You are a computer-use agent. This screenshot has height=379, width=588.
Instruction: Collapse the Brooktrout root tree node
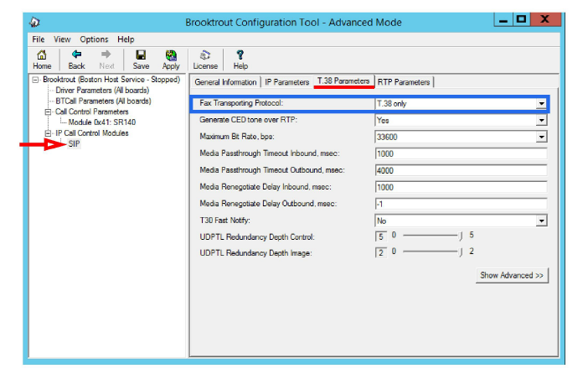(x=35, y=80)
